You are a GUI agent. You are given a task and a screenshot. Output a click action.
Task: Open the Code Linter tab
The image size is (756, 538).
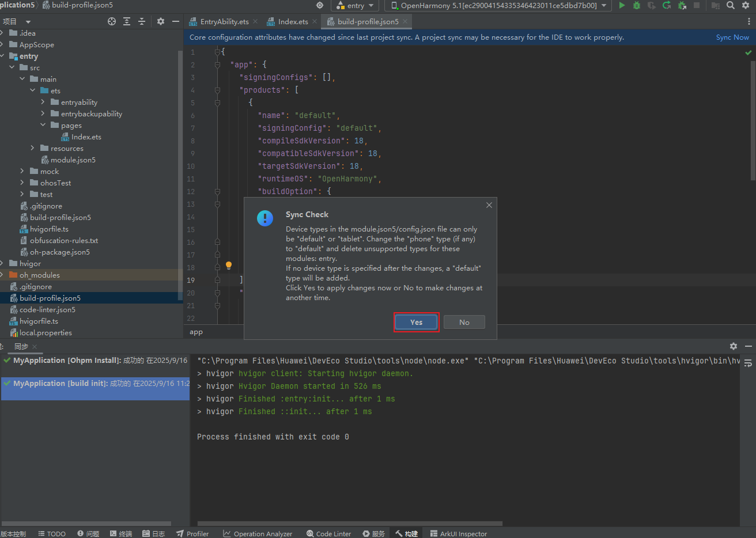[329, 533]
